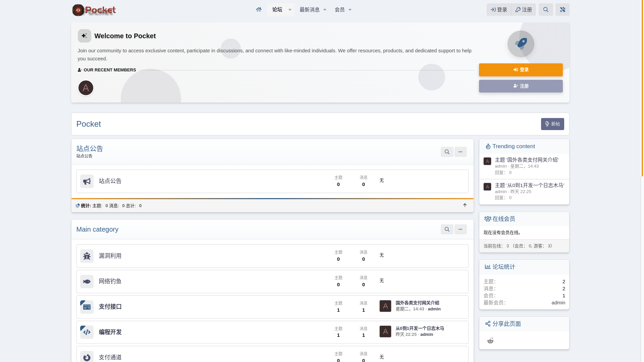Open admin avatar next to 国外各类支付网关介绍 in forum list
Screen dimensions: 644x362
(385, 306)
